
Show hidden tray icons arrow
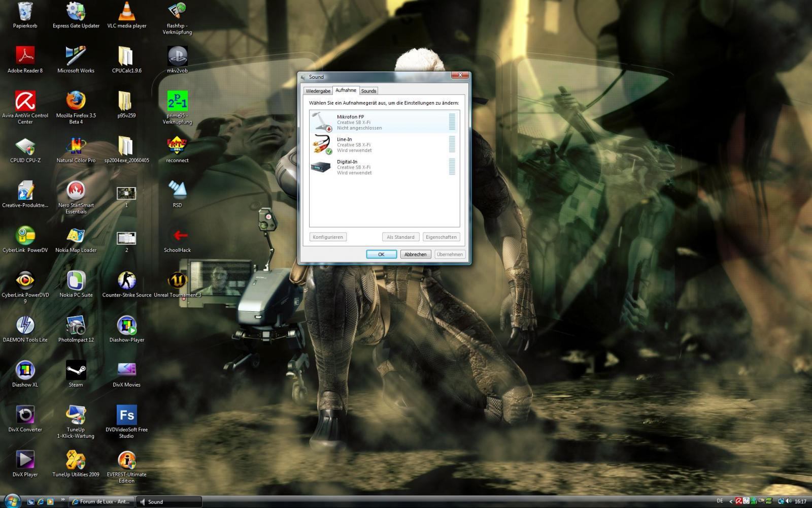(x=731, y=501)
